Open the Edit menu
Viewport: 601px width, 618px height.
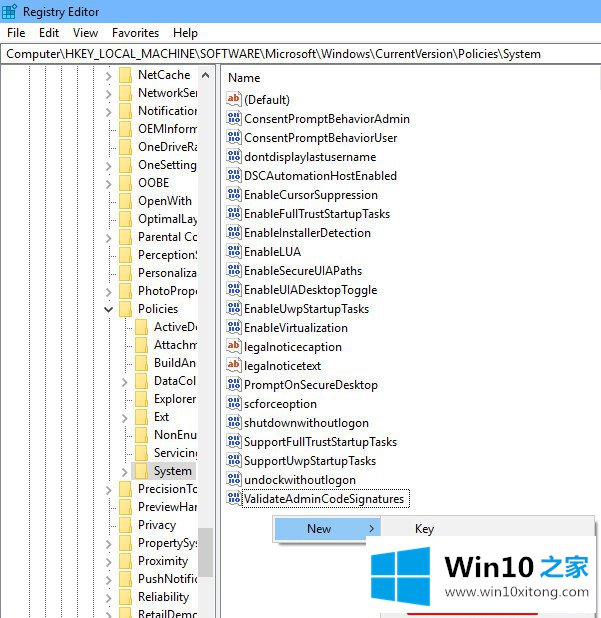coord(49,33)
